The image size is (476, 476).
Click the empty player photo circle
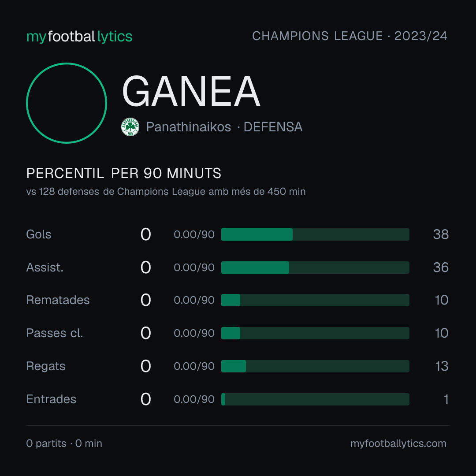[x=67, y=103]
